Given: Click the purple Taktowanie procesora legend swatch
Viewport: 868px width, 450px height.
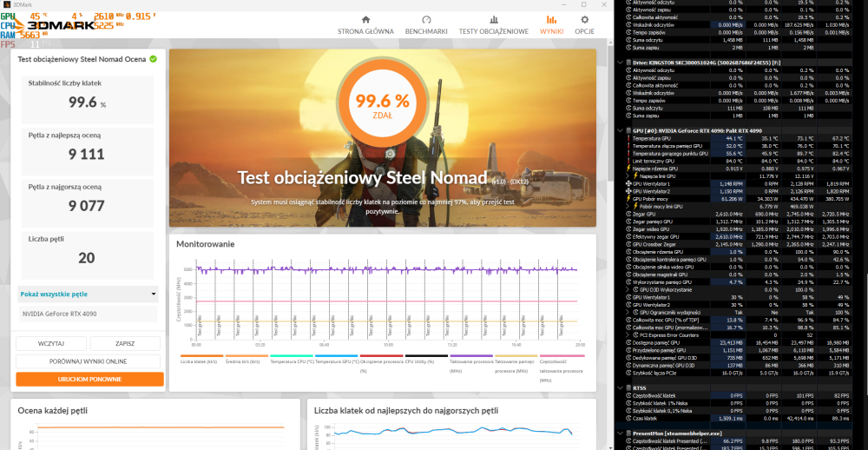Looking at the screenshot, I should (x=470, y=356).
